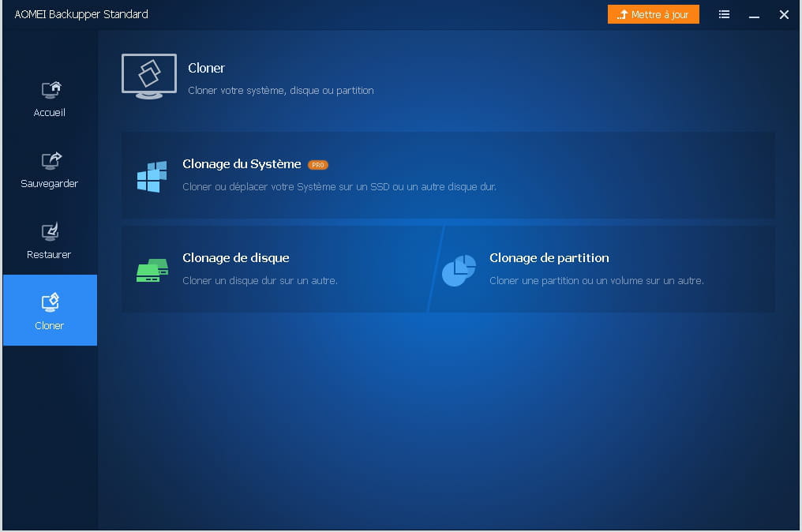
Task: Click the Windows logo system clone icon
Action: (152, 177)
